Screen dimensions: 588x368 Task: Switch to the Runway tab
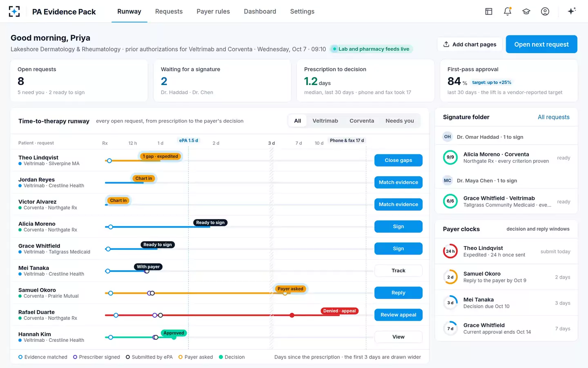coord(129,11)
